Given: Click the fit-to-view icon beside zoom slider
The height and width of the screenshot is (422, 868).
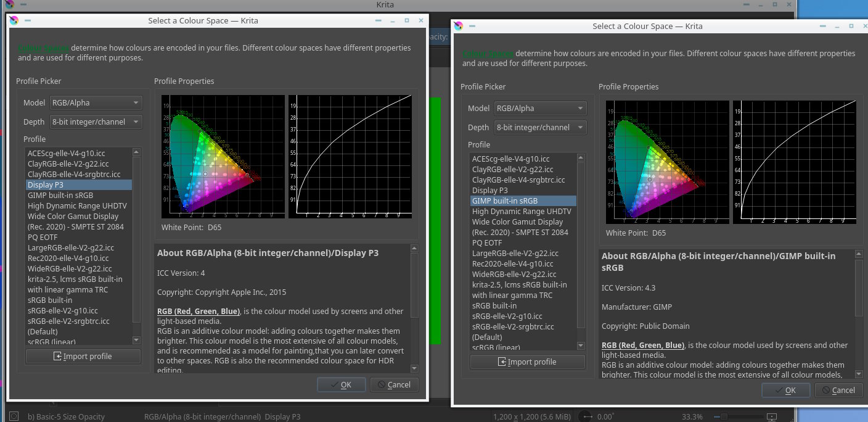Looking at the screenshot, I should tap(771, 416).
